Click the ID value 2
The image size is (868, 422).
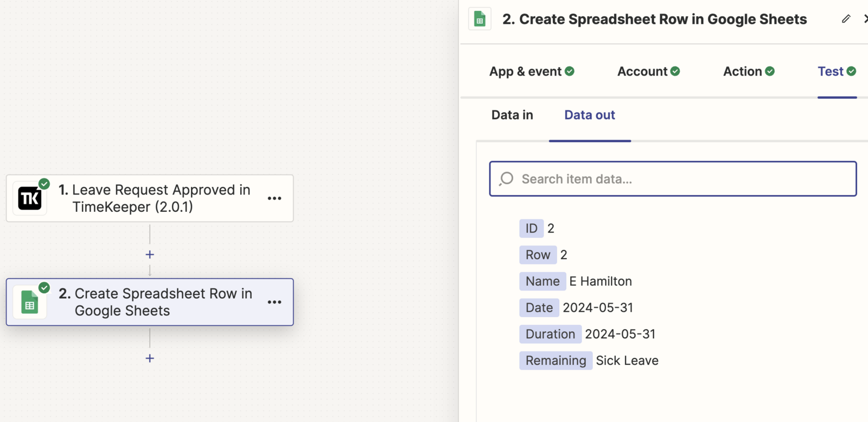pyautogui.click(x=551, y=228)
